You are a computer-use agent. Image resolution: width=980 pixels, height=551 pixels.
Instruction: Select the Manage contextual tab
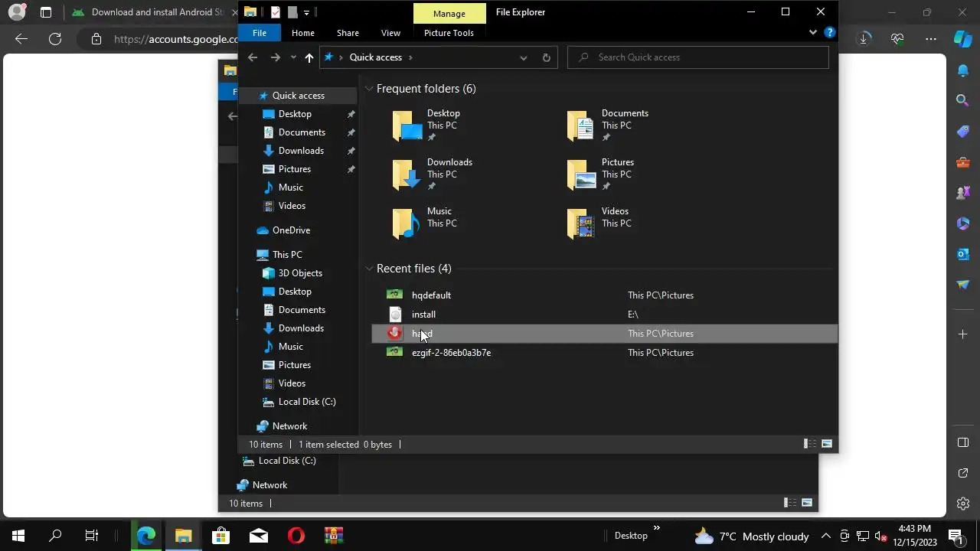pyautogui.click(x=449, y=13)
